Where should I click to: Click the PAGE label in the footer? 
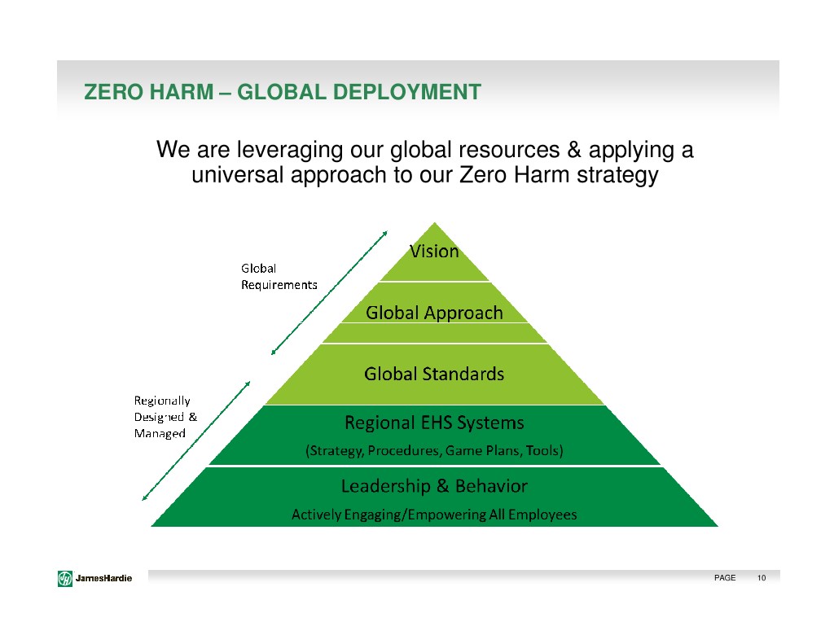click(724, 578)
